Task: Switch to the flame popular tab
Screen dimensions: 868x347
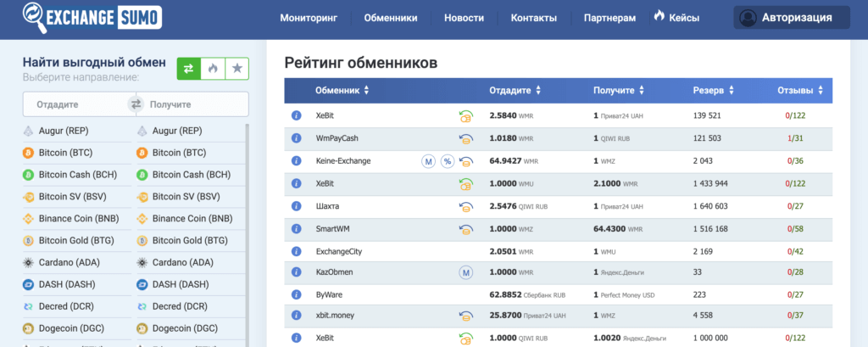Action: tap(213, 69)
